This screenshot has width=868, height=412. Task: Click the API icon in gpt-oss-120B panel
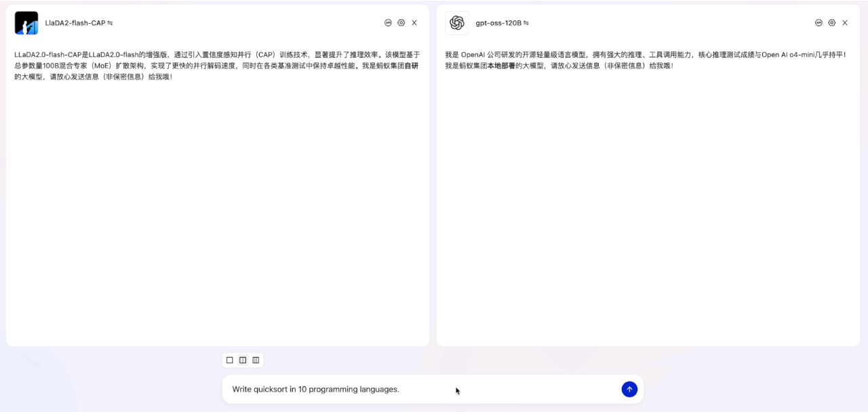[818, 22]
